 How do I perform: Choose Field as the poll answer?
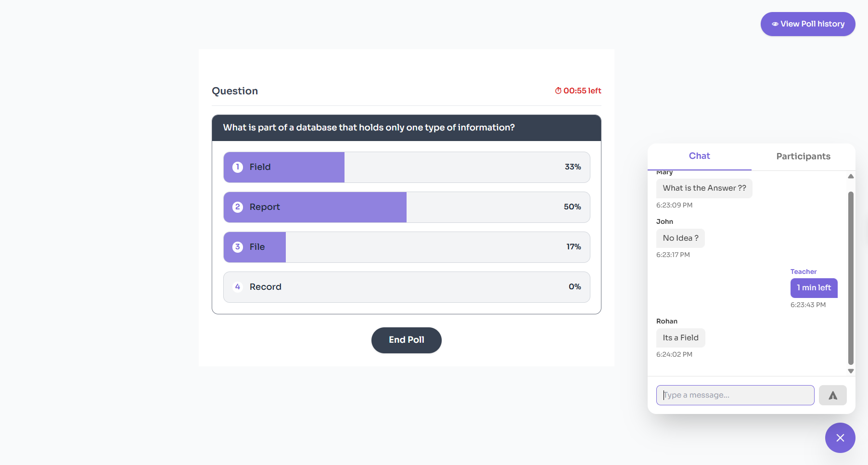point(406,167)
